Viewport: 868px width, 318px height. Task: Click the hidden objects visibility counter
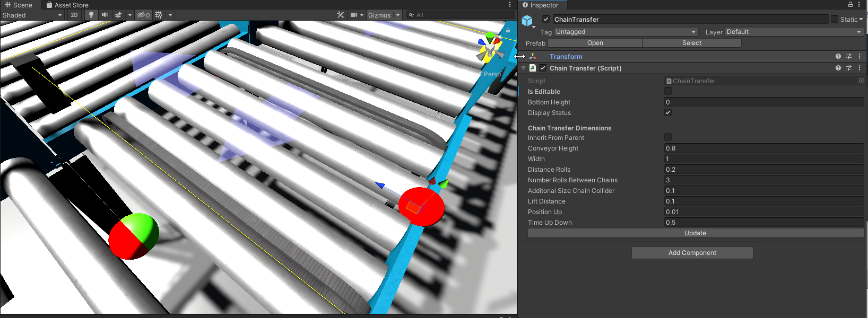[143, 15]
